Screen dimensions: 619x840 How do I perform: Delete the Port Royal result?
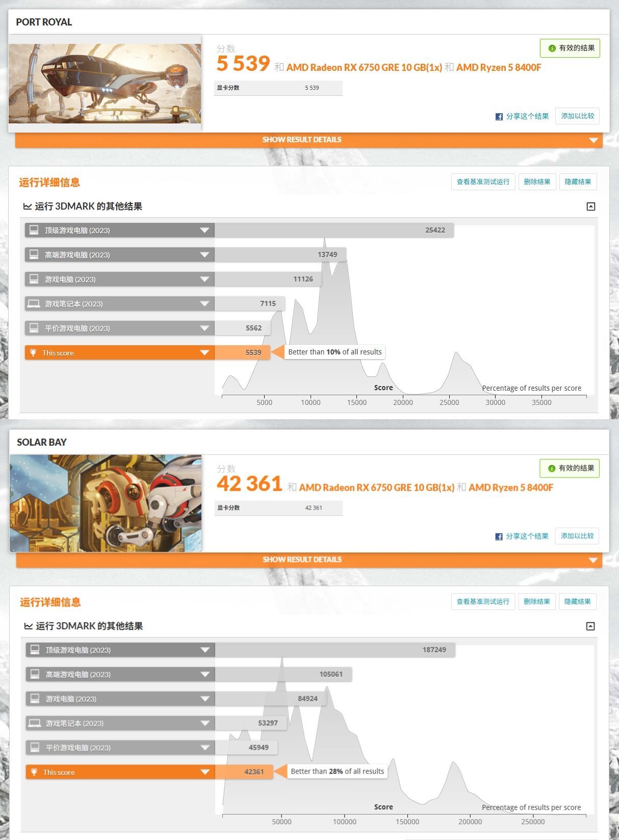pyautogui.click(x=537, y=182)
